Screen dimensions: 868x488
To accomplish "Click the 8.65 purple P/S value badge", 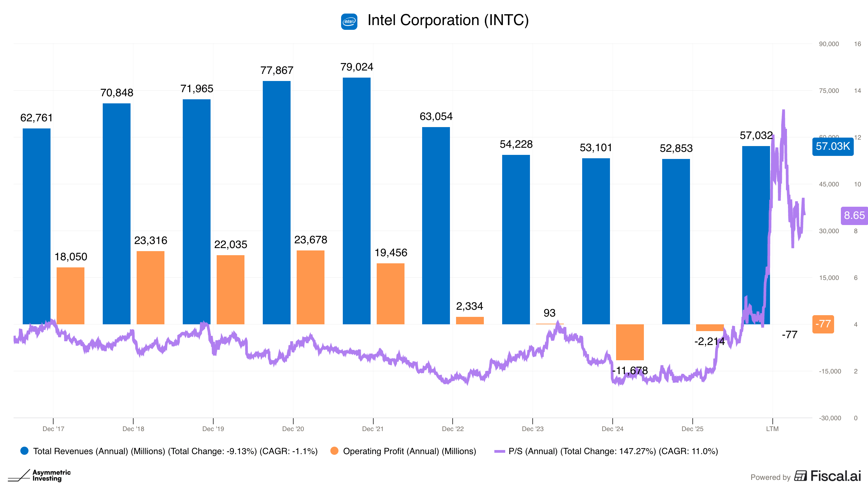I will pos(854,216).
